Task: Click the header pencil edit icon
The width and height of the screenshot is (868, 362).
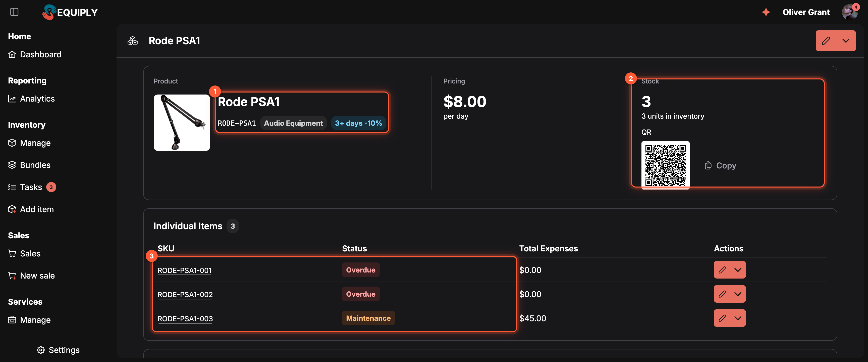Action: pos(826,41)
